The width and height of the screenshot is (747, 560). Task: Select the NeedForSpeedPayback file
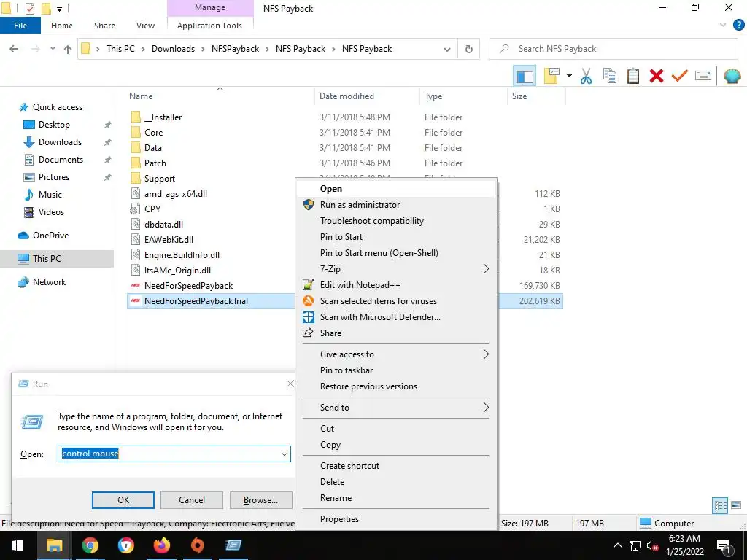click(x=188, y=286)
